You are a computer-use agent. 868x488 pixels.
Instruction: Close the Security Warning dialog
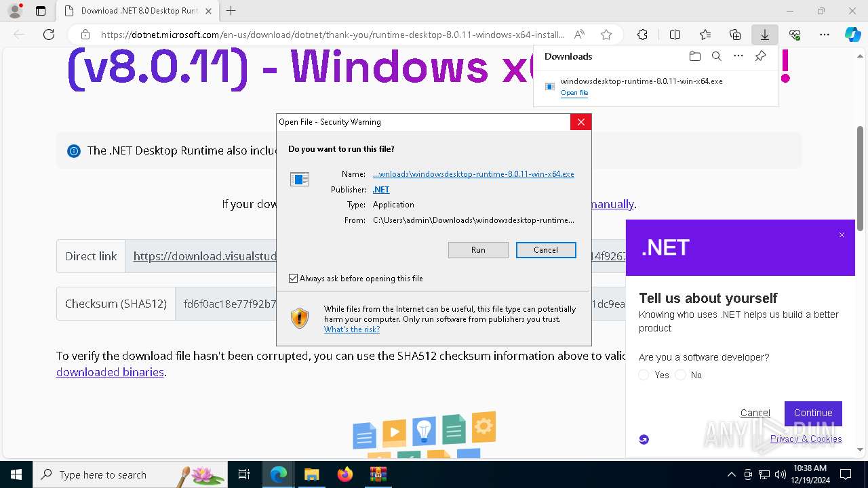[580, 122]
